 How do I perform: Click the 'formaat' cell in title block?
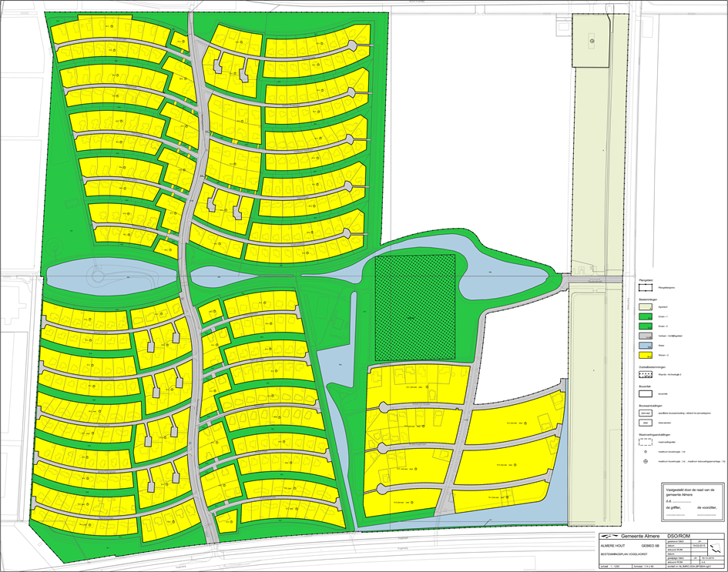pyautogui.click(x=649, y=567)
